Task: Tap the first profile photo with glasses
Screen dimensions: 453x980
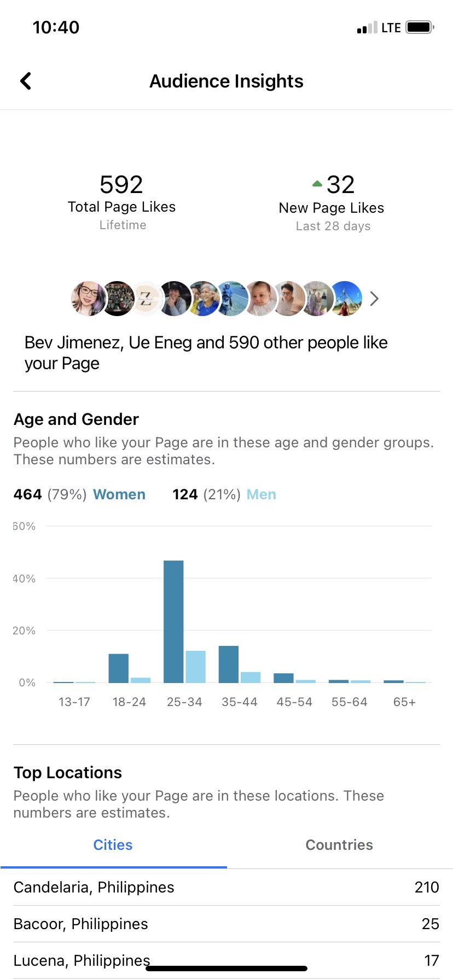Action: (88, 299)
